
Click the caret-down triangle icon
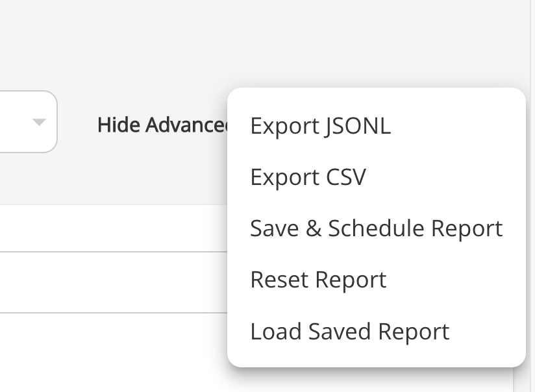click(39, 122)
